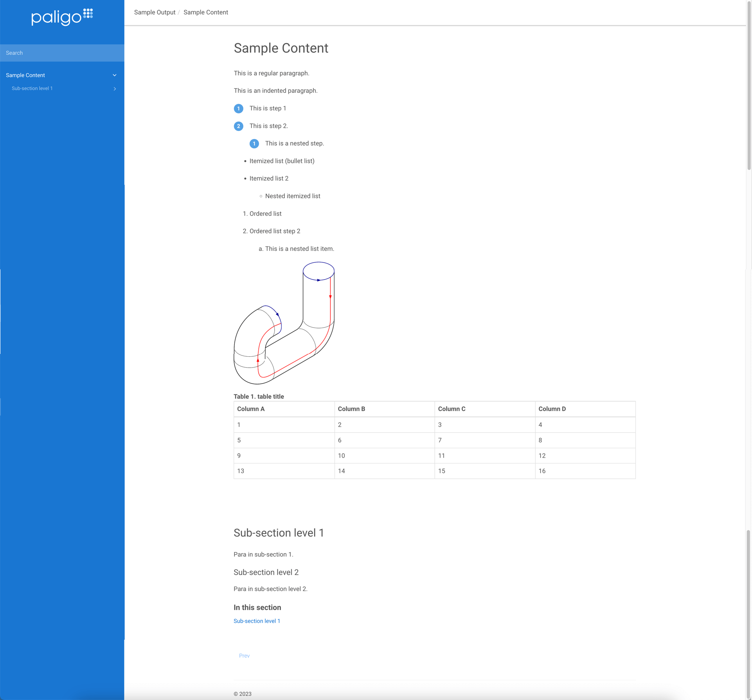This screenshot has height=700, width=752.
Task: Select Sample Content in the navigation tree
Action: point(25,75)
